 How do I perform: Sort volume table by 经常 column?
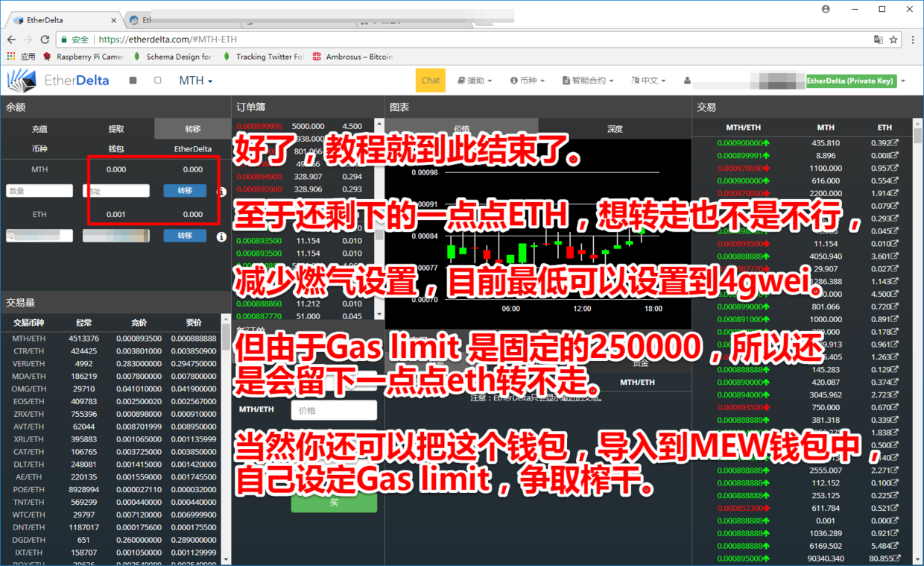click(x=84, y=323)
